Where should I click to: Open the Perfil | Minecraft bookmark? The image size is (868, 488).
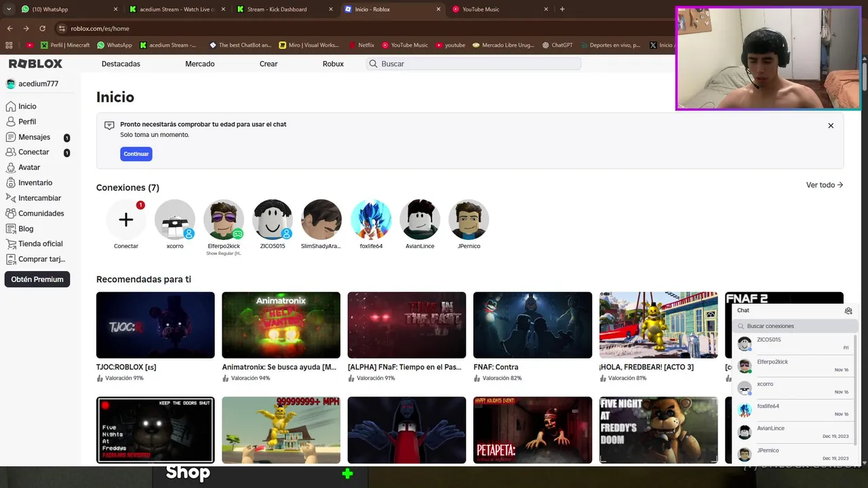tap(65, 45)
